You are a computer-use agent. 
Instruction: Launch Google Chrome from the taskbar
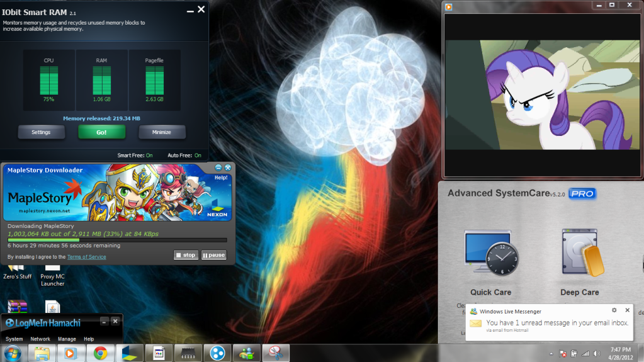point(100,353)
